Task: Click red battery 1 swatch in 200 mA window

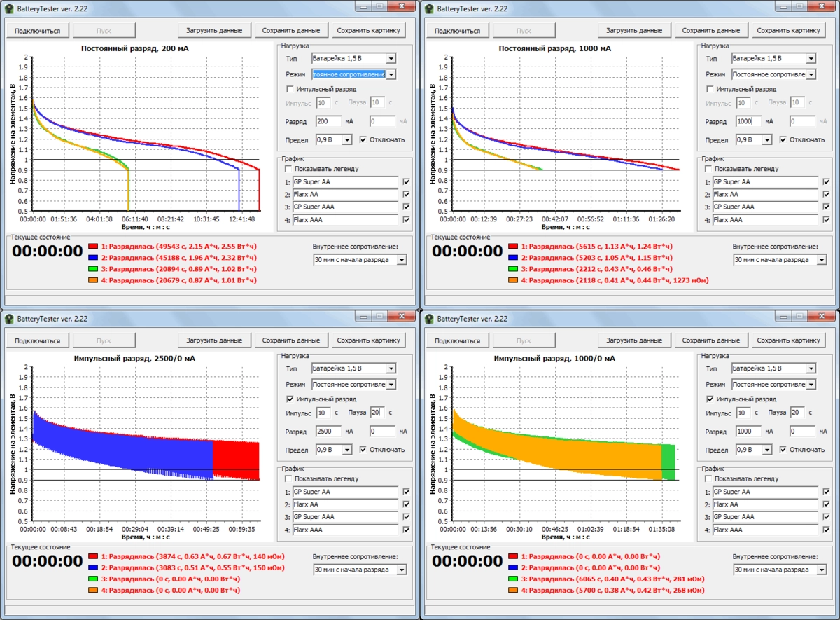Action: (x=93, y=247)
